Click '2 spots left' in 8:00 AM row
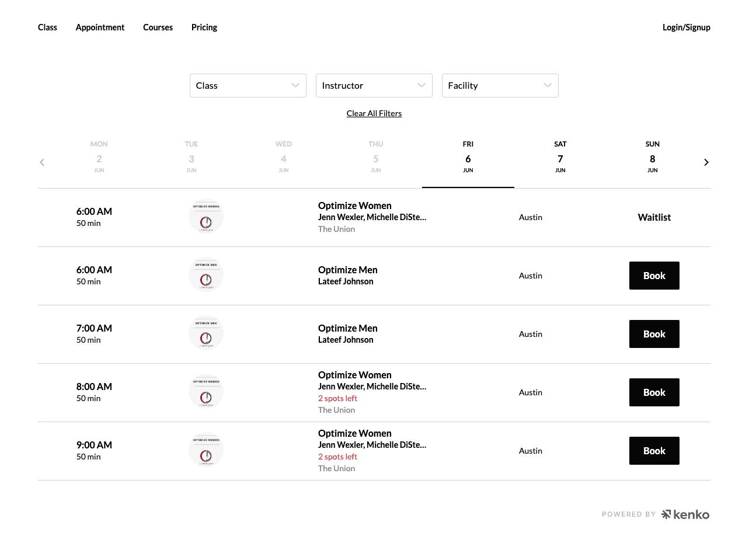 [337, 398]
